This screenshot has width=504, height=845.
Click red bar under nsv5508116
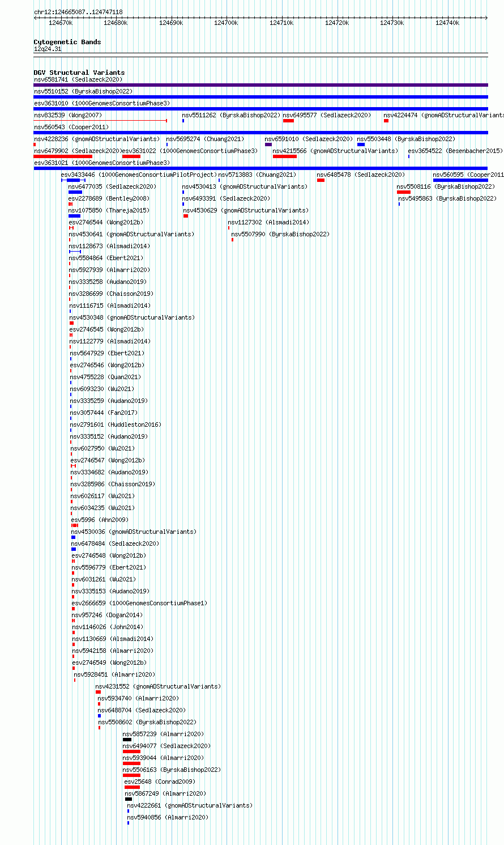point(404,192)
